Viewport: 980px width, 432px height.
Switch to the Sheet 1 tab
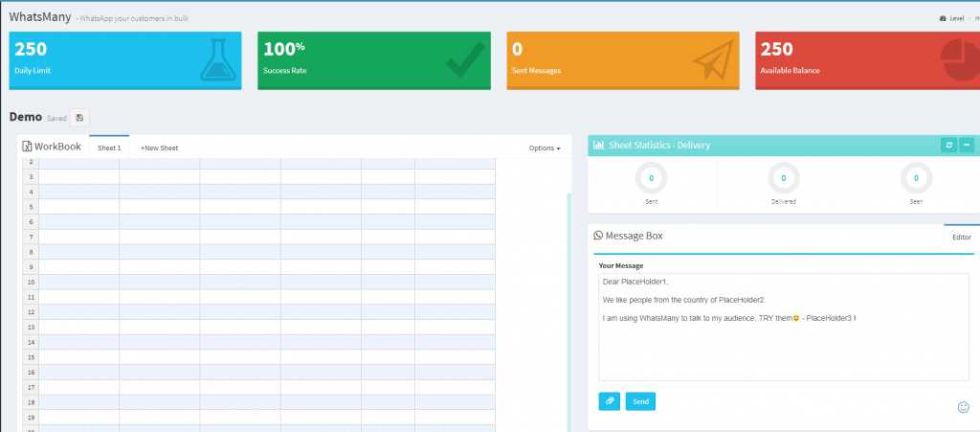(x=109, y=148)
